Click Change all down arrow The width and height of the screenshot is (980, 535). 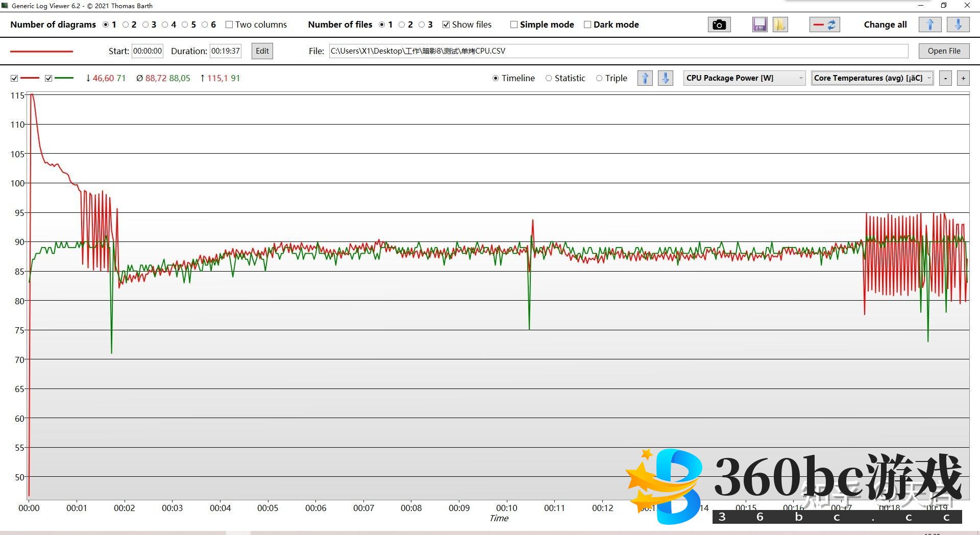pyautogui.click(x=958, y=25)
